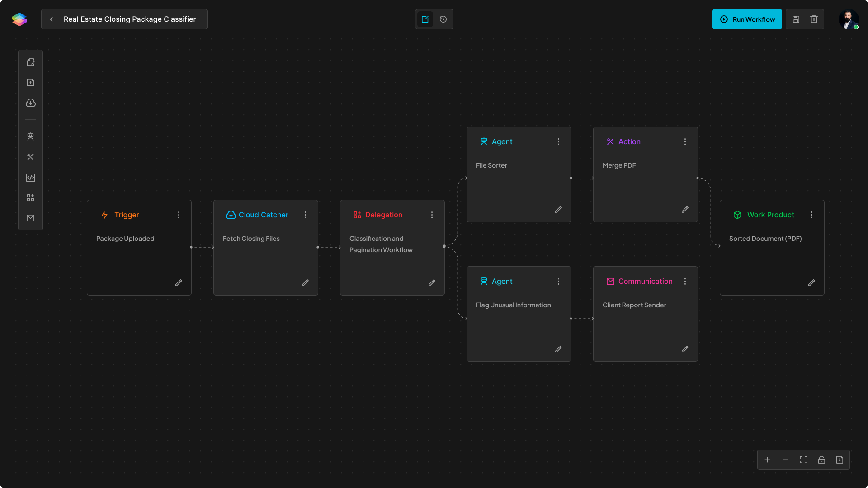The height and width of the screenshot is (488, 868).
Task: Zoom in with the plus control
Action: click(767, 460)
